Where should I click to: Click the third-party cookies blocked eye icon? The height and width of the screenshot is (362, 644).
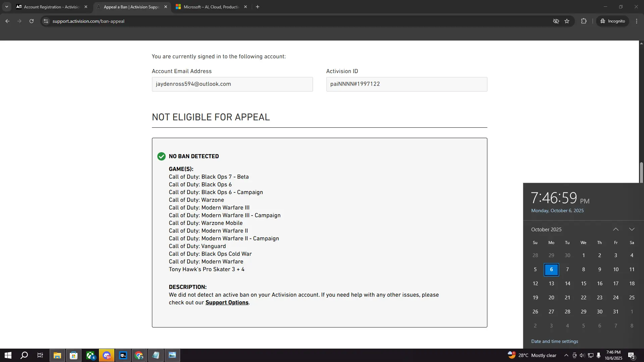(x=556, y=21)
